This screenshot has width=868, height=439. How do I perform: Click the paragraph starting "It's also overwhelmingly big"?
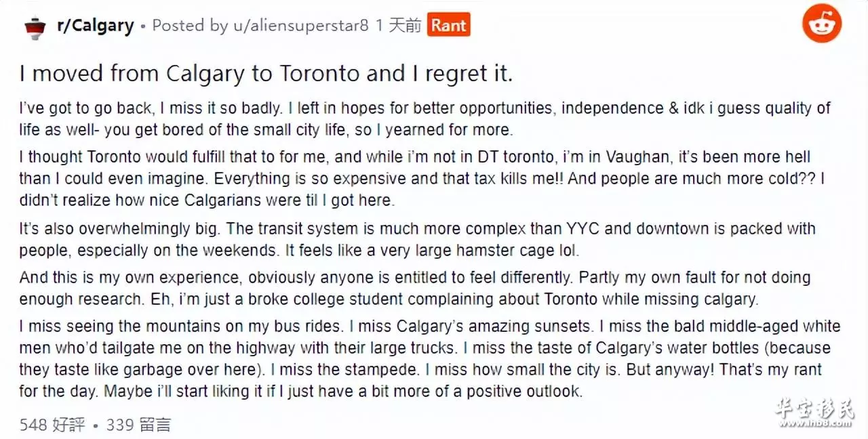[417, 239]
